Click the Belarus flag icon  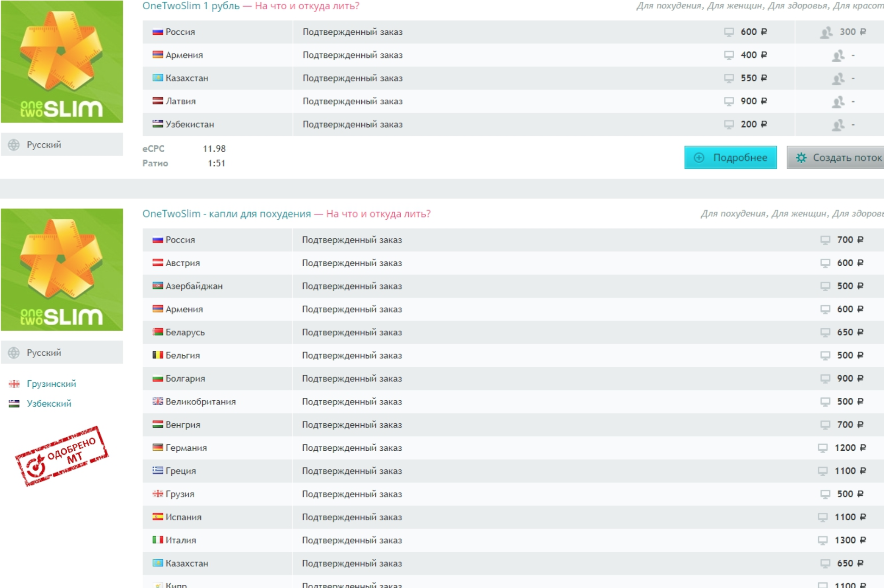tap(158, 332)
